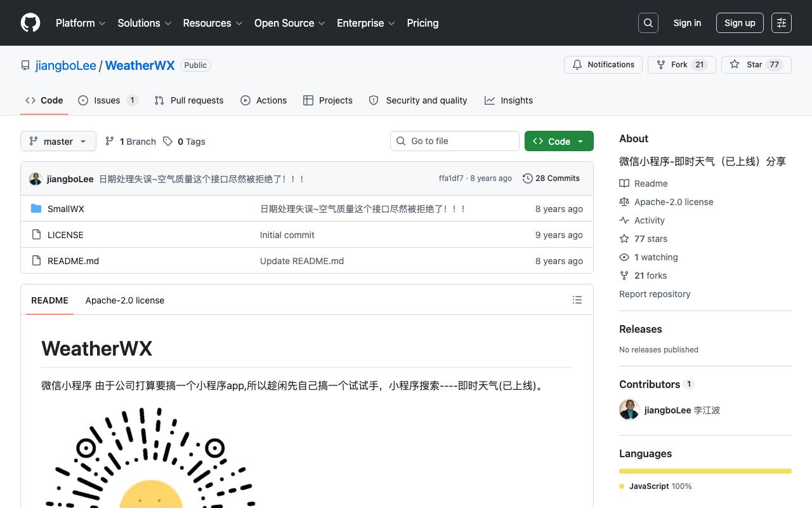Expand the Open Source menu

click(289, 23)
